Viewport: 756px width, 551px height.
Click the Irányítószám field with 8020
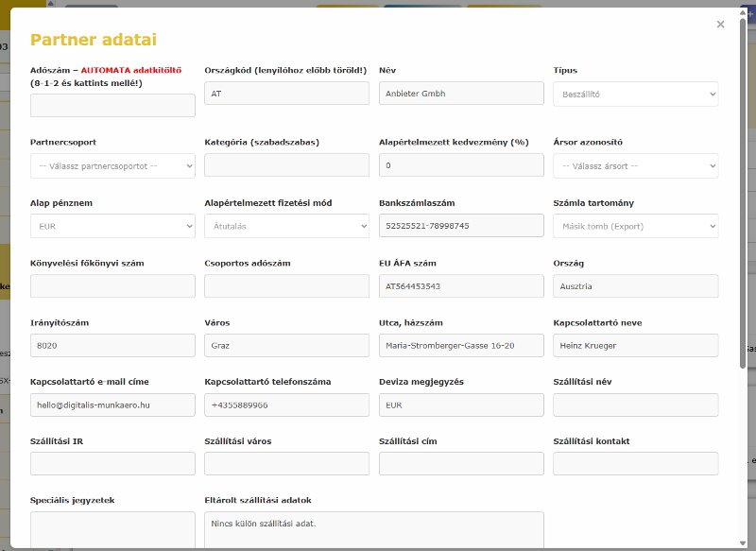(x=112, y=346)
